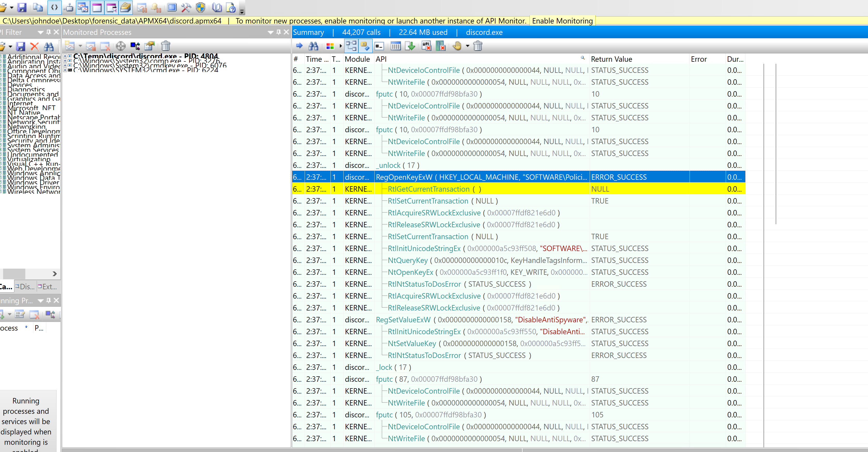
Task: Click the yellow hand icon in Summary toolbar
Action: (457, 46)
